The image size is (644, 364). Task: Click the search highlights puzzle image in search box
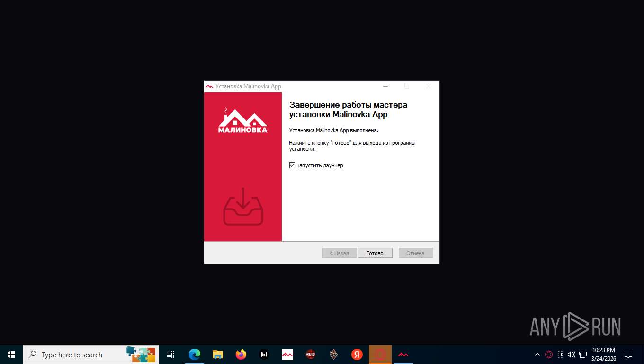tap(141, 354)
